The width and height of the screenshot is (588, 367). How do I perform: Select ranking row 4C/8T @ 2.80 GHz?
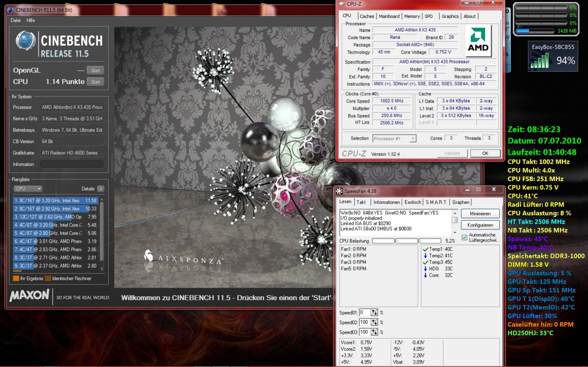click(x=56, y=233)
